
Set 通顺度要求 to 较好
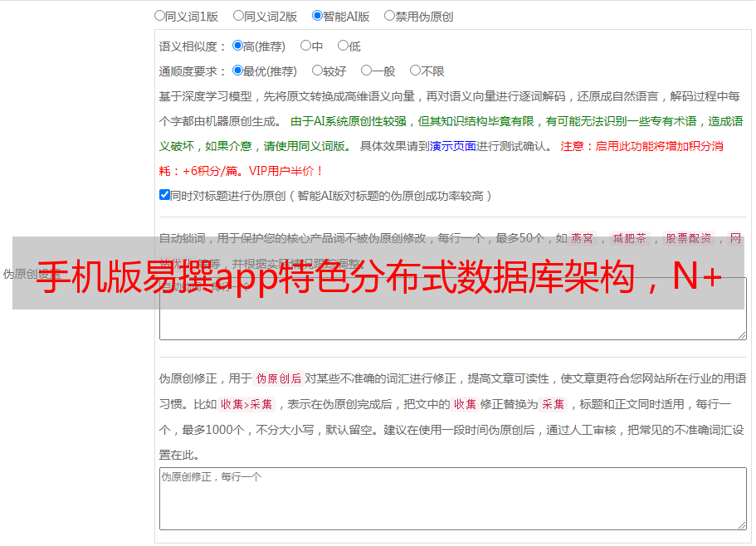tap(317, 71)
